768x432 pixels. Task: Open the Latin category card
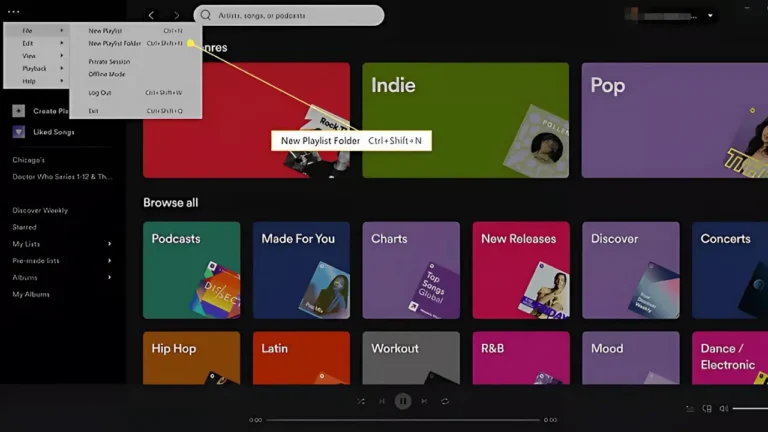coord(301,358)
